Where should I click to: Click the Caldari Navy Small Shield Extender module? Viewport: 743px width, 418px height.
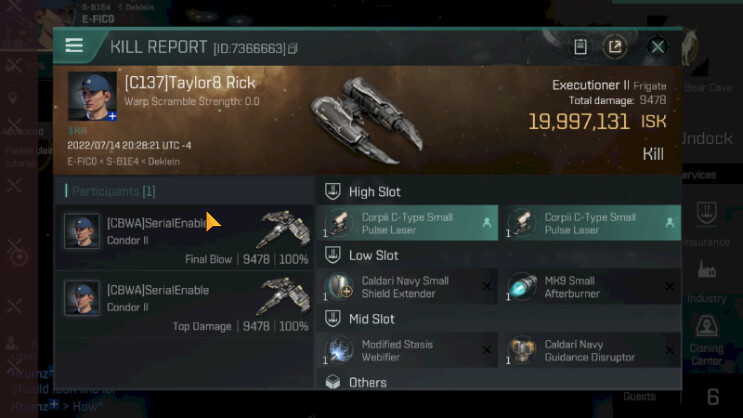pyautogui.click(x=408, y=287)
